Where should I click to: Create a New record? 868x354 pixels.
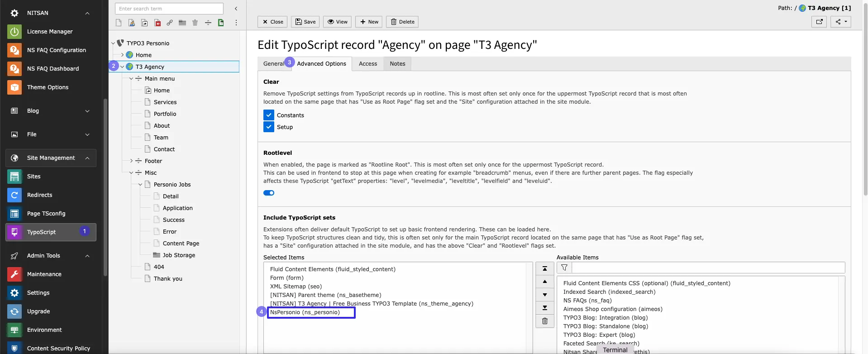click(369, 22)
